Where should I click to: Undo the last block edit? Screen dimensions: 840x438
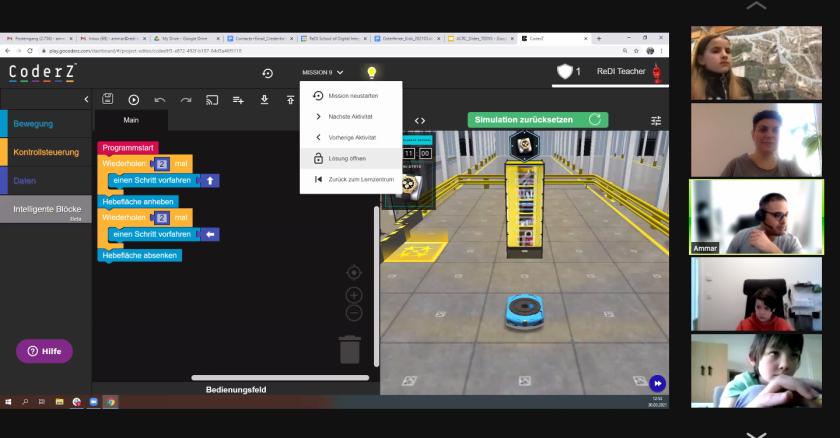pos(160,99)
